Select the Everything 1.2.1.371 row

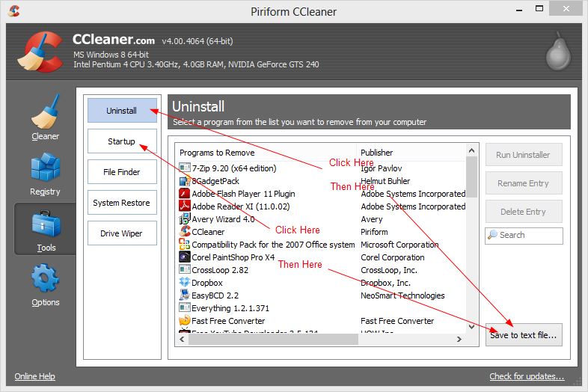[322, 308]
